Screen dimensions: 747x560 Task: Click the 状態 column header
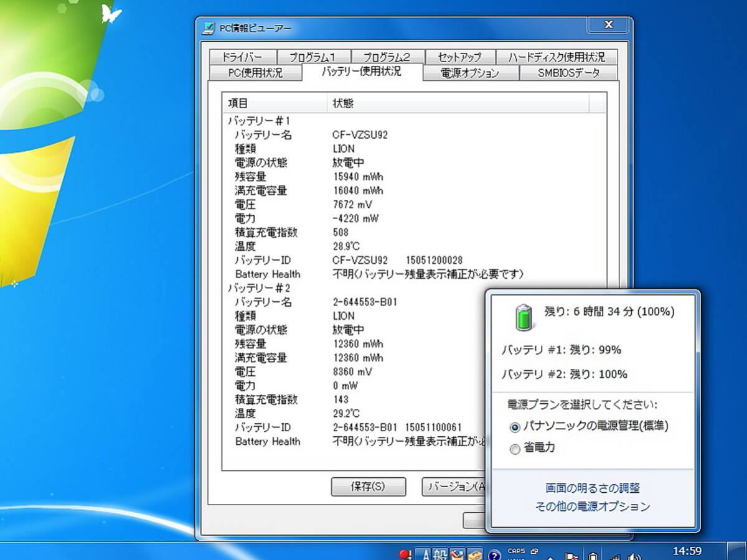point(458,103)
